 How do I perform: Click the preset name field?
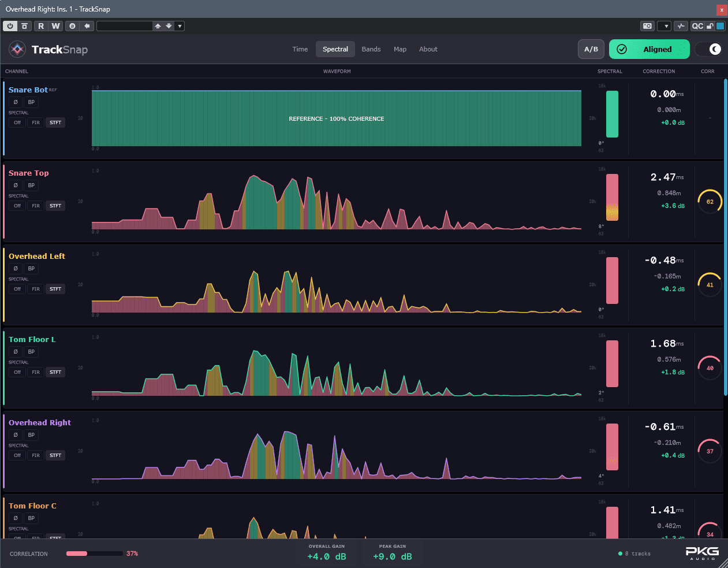tap(124, 26)
